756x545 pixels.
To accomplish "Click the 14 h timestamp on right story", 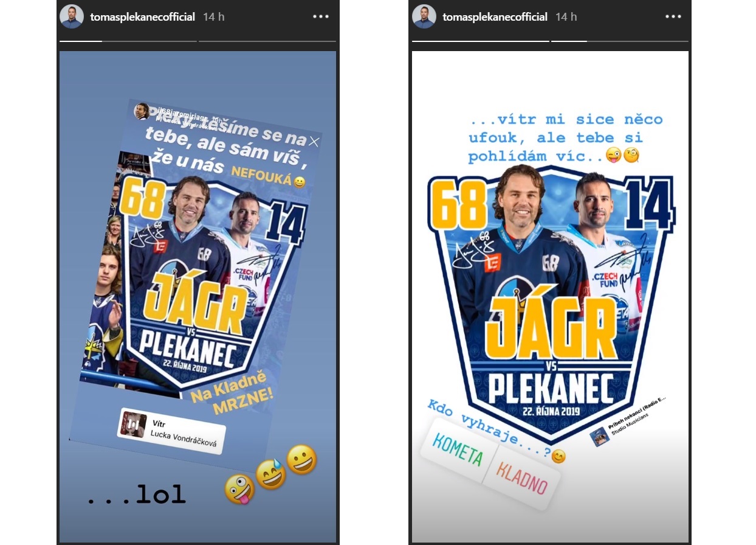I will pos(566,17).
